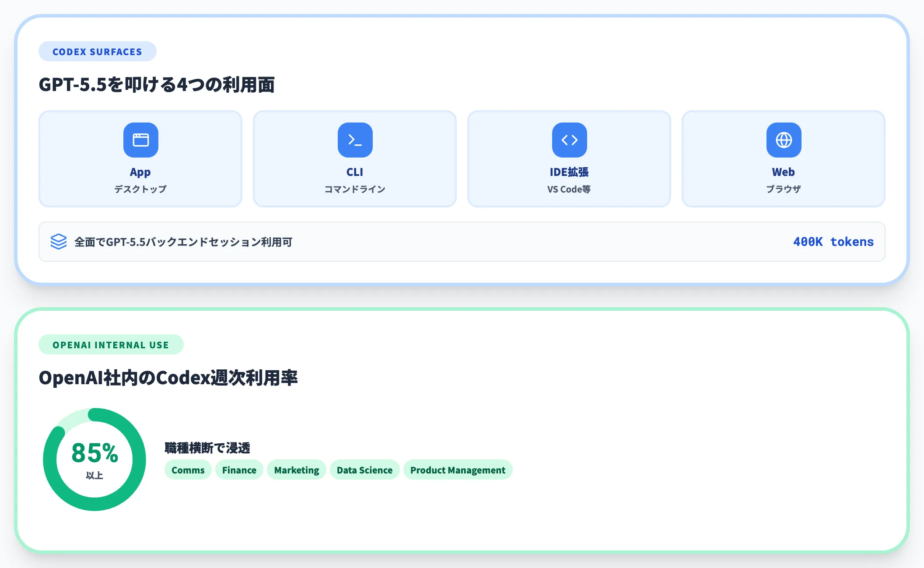
Task: Toggle the Finance usage tag
Action: [239, 470]
